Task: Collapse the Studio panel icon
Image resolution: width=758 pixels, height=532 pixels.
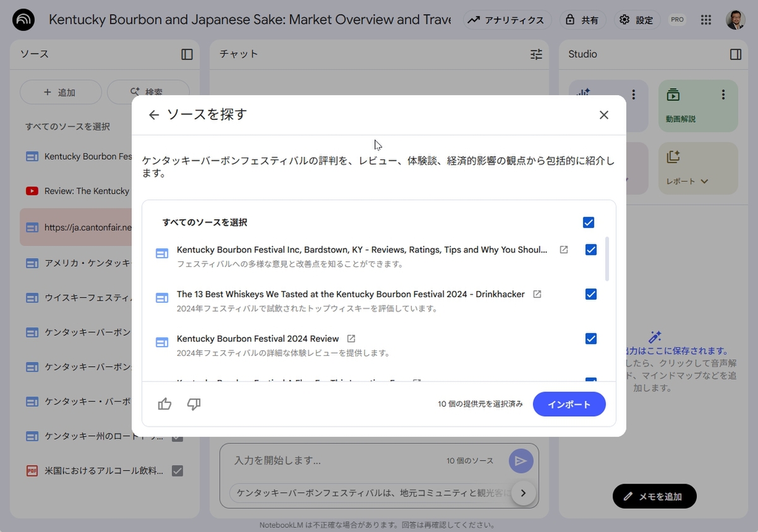Action: [x=735, y=54]
